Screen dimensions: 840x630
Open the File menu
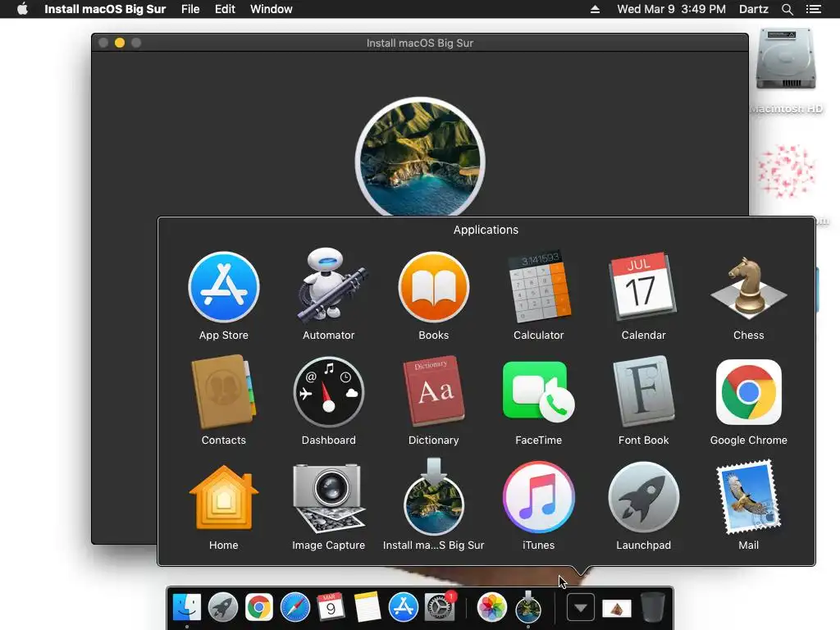point(190,9)
